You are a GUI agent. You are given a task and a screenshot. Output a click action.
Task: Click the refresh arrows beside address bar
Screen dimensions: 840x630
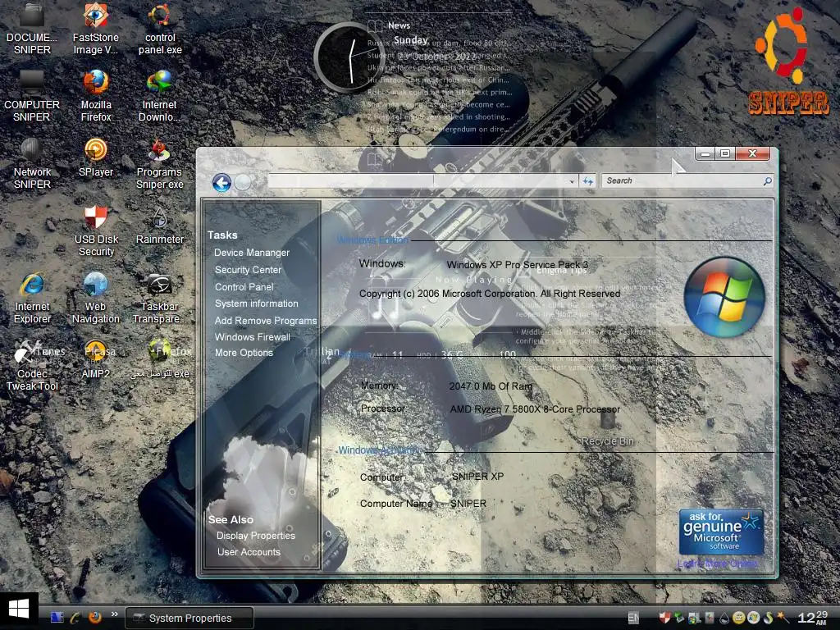pyautogui.click(x=587, y=181)
